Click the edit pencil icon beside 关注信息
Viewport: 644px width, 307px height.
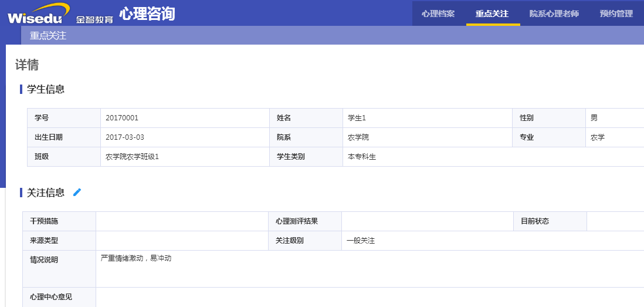tap(77, 192)
